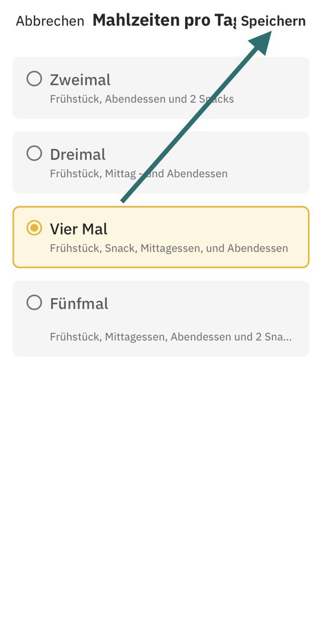Click the Frühstück, Abendessen und 2 Snacks description

click(x=142, y=99)
